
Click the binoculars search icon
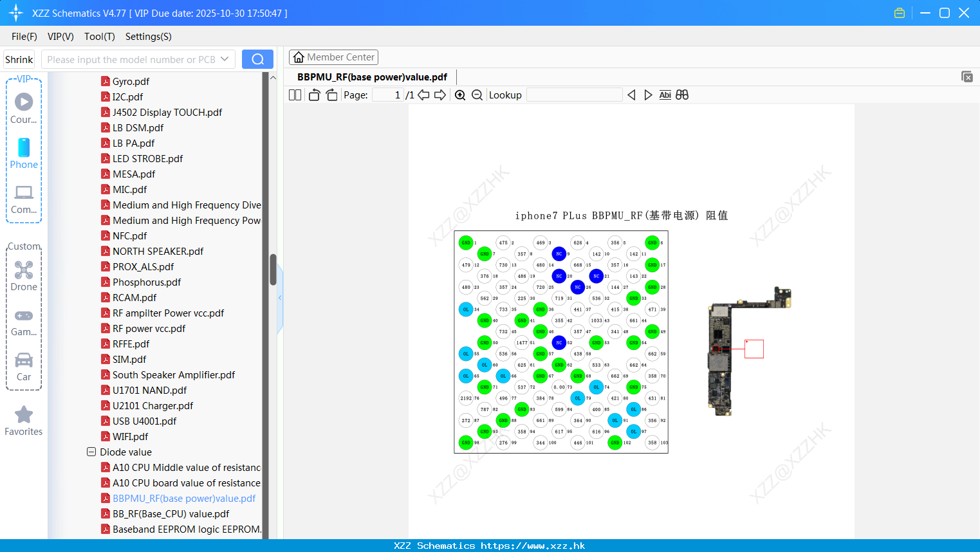(682, 95)
